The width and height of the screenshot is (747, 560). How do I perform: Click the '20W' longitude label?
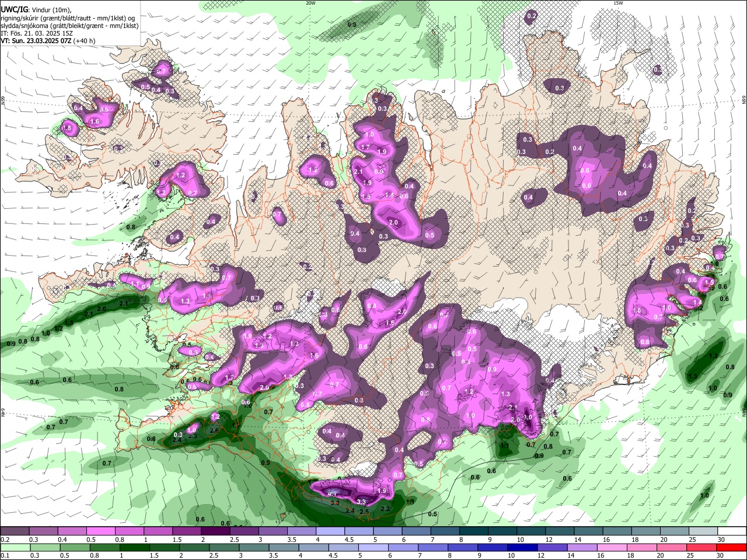click(310, 3)
